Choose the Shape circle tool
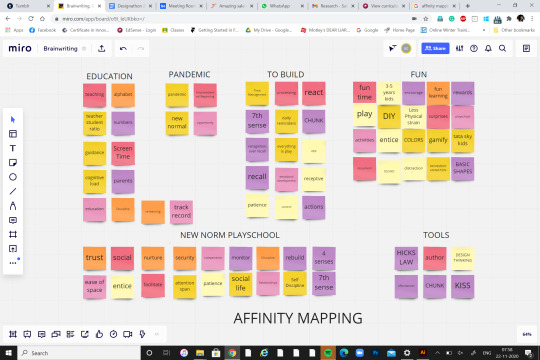Screen dimensions: 540x360 (13, 177)
